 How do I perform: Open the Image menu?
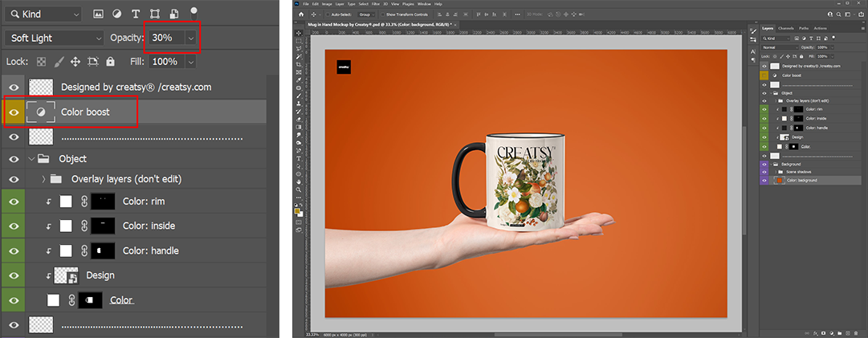click(x=327, y=4)
